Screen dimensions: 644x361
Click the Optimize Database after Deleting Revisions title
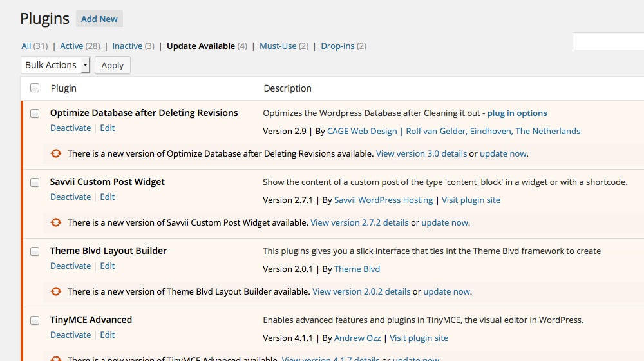[x=144, y=113]
